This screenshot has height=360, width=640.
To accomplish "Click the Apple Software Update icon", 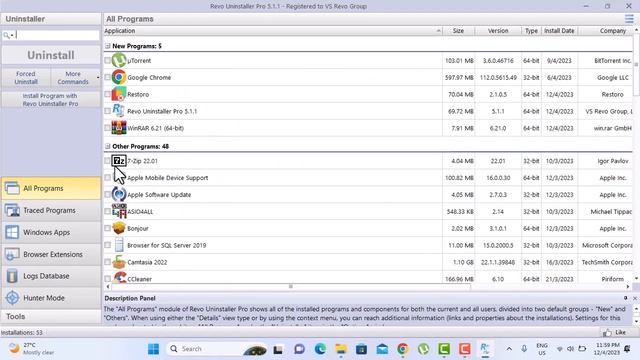I will point(119,194).
